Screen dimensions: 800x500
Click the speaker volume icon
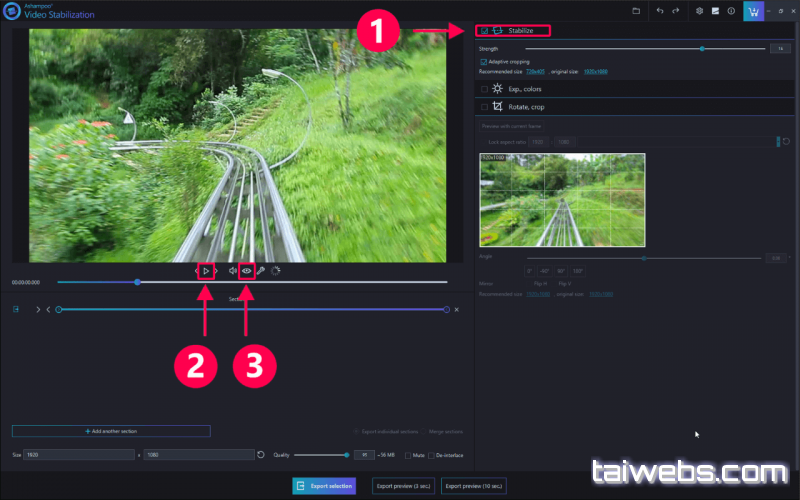pos(232,270)
